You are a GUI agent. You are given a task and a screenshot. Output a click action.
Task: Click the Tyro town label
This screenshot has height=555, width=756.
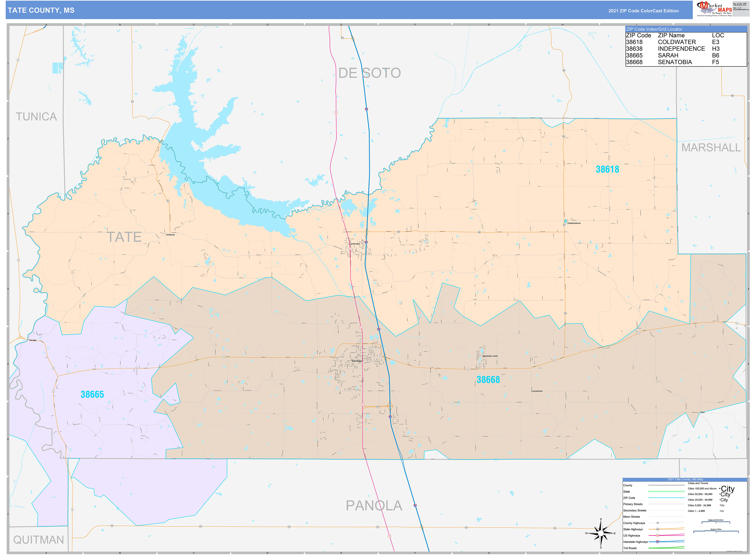[702, 412]
